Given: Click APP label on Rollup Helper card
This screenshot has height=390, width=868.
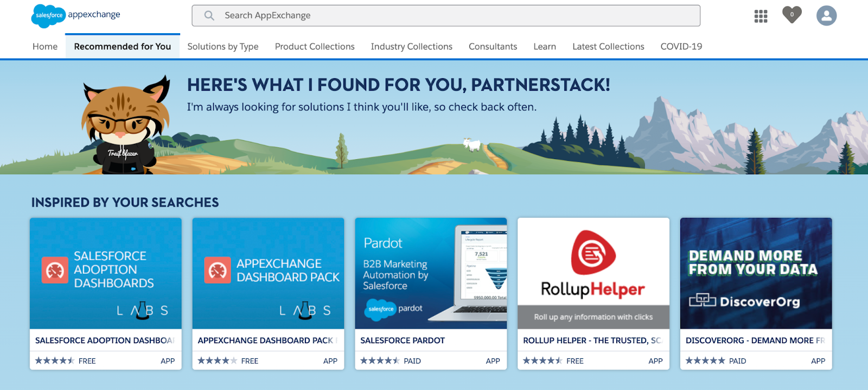Looking at the screenshot, I should pos(655,361).
